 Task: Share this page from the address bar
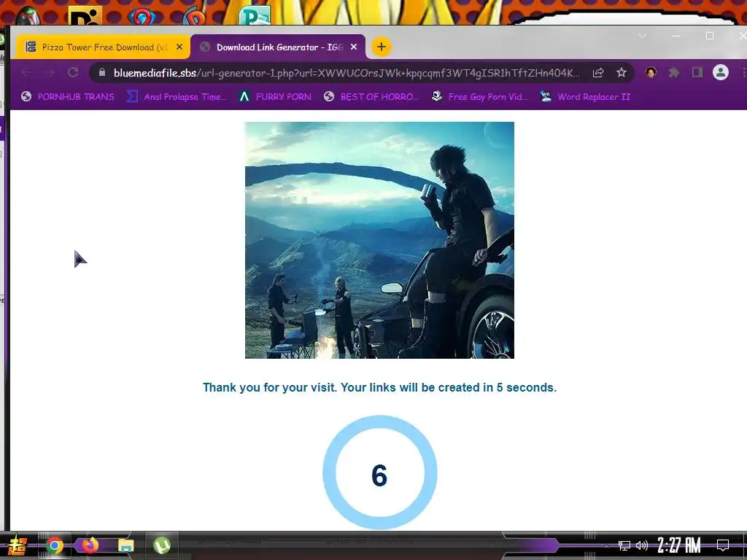[598, 73]
